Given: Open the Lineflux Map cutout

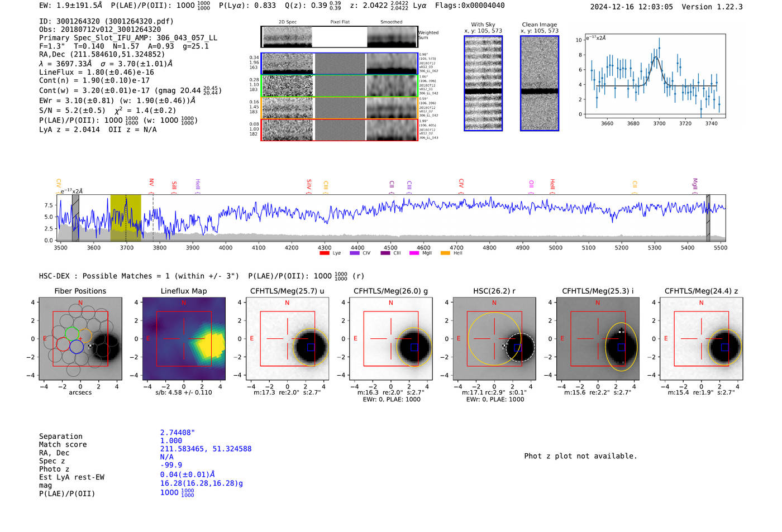Looking at the screenshot, I should [x=184, y=339].
